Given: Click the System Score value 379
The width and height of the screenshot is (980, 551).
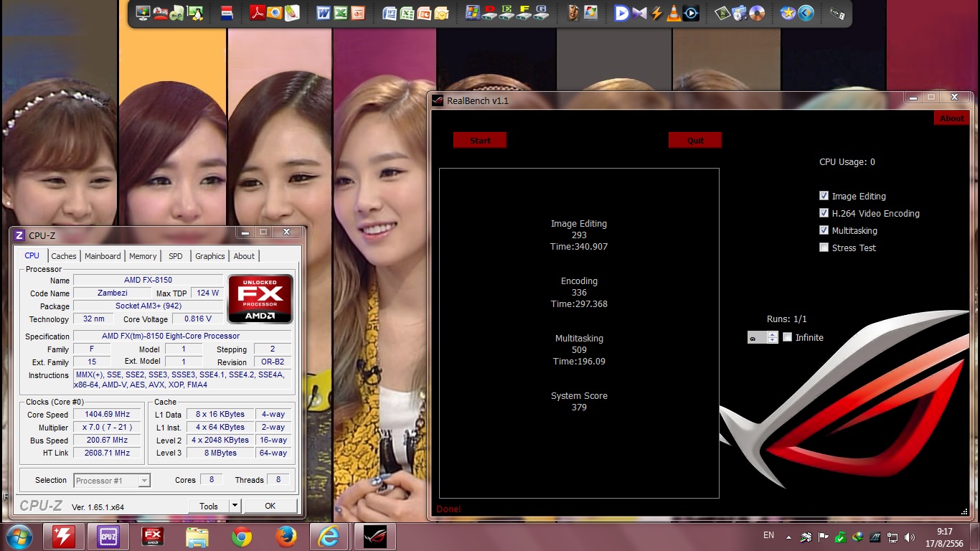Looking at the screenshot, I should click(579, 408).
